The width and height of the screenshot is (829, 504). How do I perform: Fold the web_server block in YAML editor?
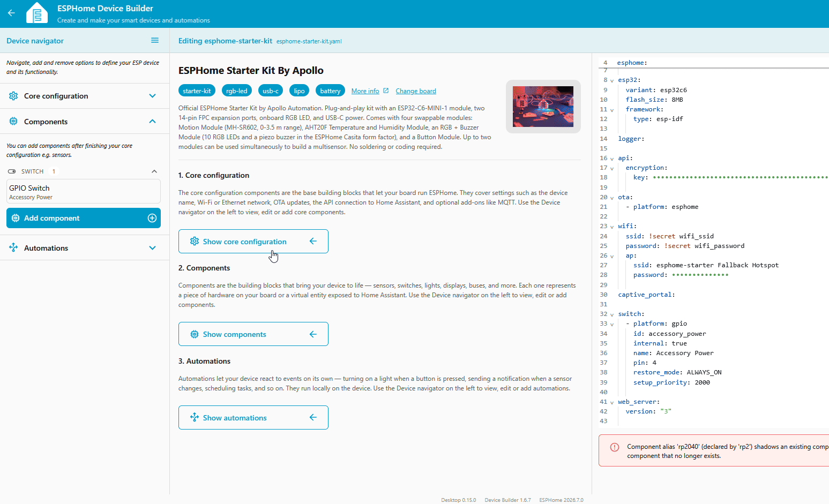tap(612, 402)
